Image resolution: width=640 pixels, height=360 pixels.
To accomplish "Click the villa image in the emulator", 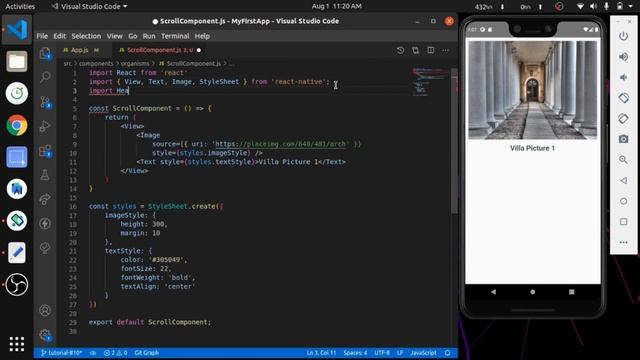I will [x=532, y=90].
